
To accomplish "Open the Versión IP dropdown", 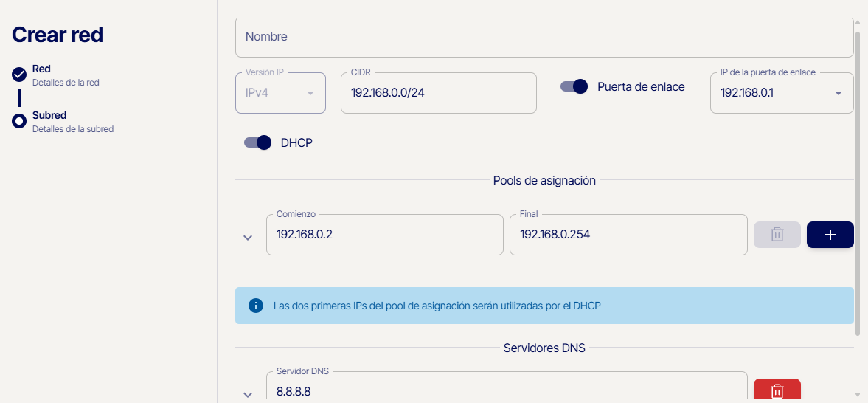I will click(x=280, y=93).
